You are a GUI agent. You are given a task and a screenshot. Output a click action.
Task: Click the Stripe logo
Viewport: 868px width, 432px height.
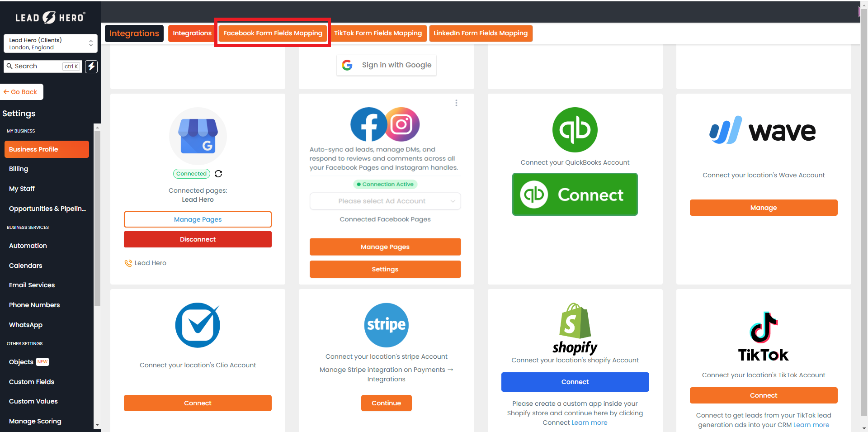[x=386, y=325]
